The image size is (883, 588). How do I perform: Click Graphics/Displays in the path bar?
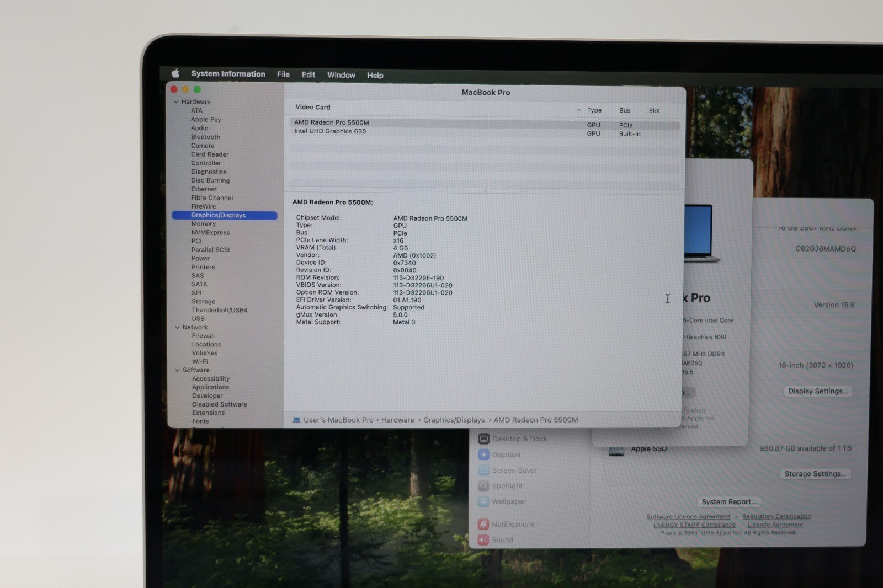tap(454, 420)
